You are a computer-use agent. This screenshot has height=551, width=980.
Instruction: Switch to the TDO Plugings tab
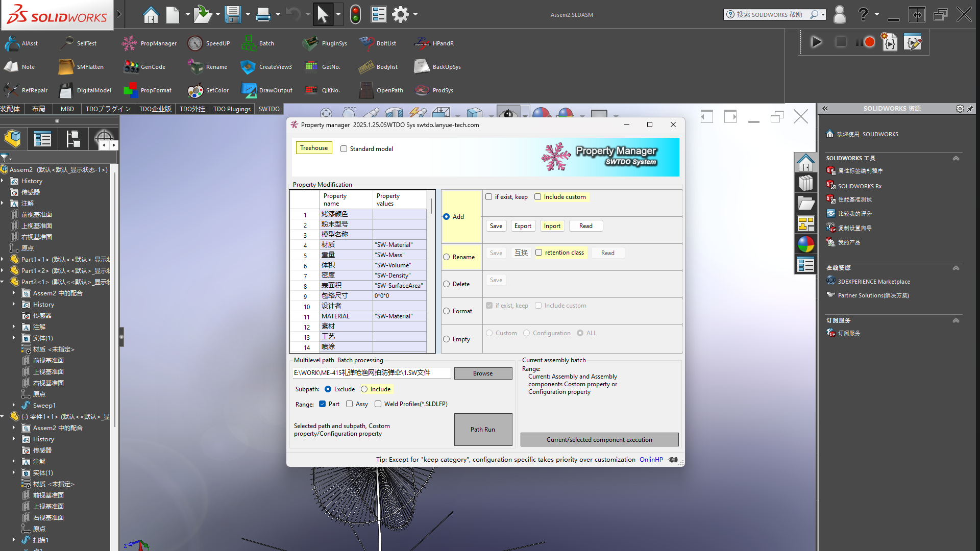[232, 109]
